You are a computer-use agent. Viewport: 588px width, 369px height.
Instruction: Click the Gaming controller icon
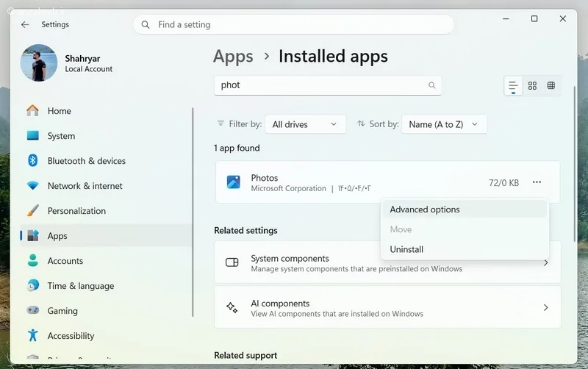coord(32,310)
